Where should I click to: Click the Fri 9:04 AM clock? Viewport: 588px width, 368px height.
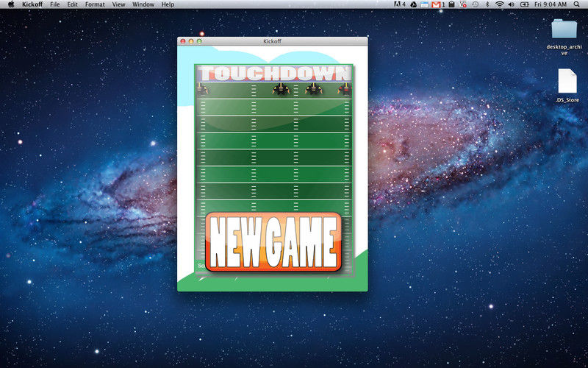(x=550, y=4)
